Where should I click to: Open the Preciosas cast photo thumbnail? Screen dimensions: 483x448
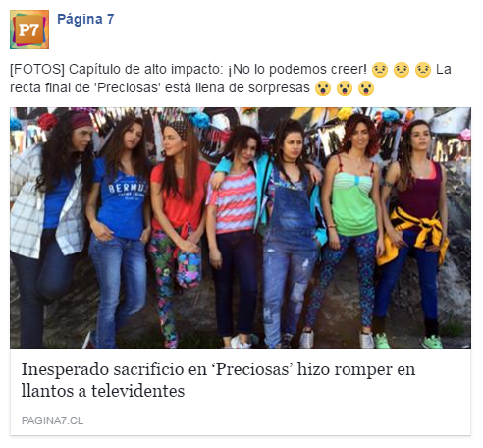pos(241,228)
